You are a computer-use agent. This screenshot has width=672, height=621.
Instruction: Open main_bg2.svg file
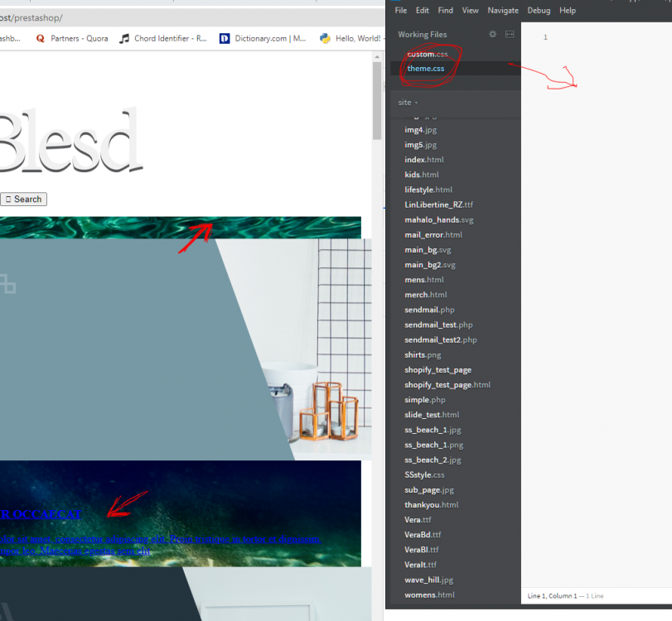pyautogui.click(x=429, y=265)
